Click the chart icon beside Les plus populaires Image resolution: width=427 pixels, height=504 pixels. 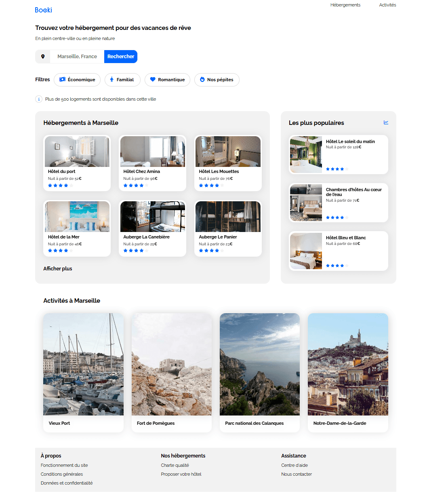(386, 122)
